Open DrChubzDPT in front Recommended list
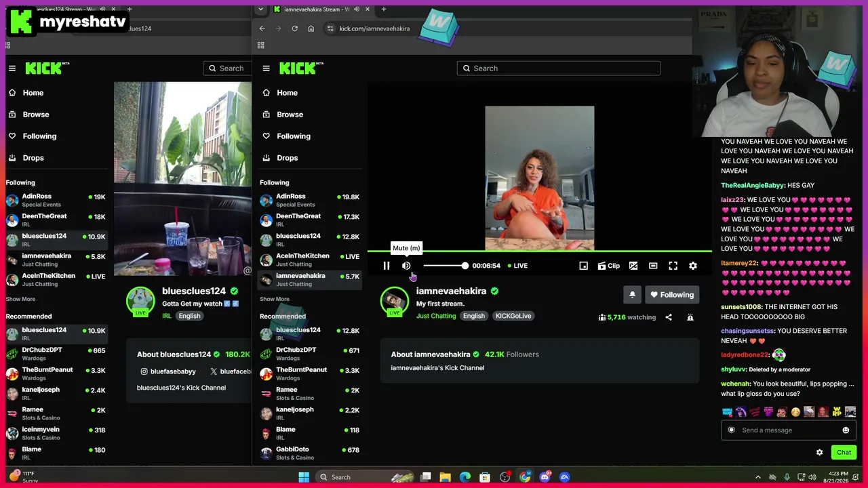This screenshot has height=488, width=868. click(310, 354)
